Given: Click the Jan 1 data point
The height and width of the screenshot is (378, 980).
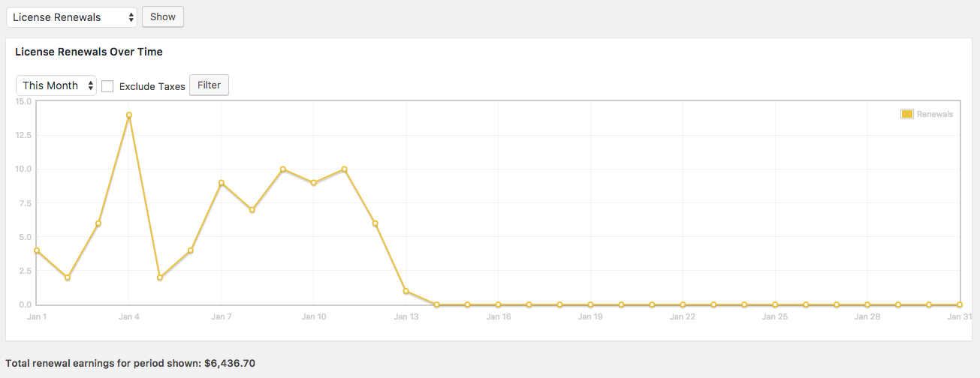Looking at the screenshot, I should (x=37, y=250).
